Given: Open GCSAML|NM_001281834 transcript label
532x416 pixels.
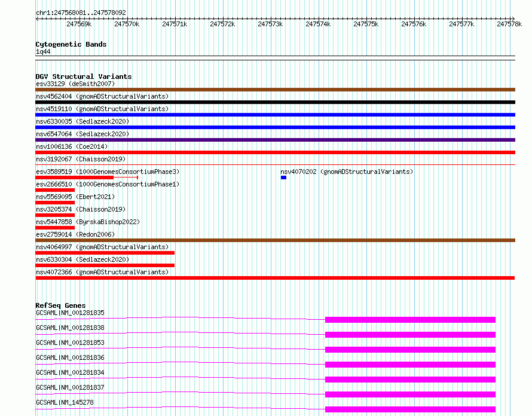Looking at the screenshot, I should [x=70, y=372].
